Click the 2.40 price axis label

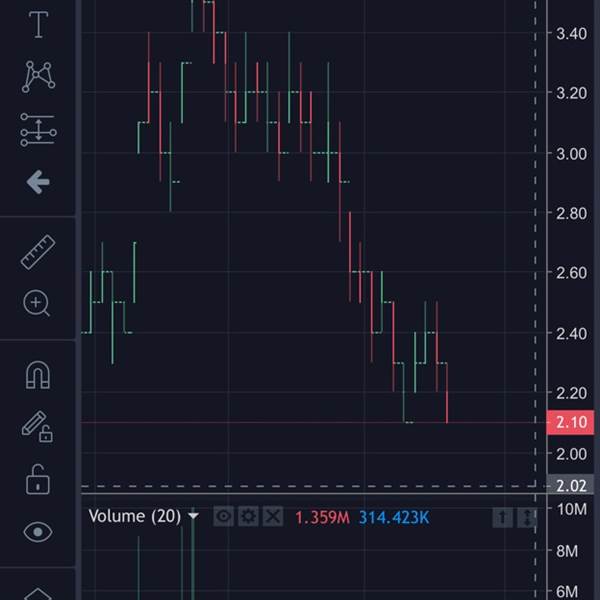pos(571,334)
